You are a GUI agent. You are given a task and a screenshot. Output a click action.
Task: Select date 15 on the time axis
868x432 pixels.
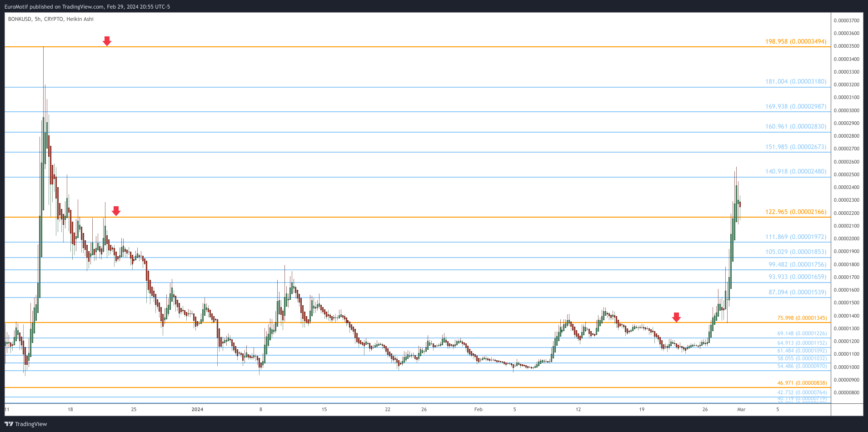click(324, 409)
